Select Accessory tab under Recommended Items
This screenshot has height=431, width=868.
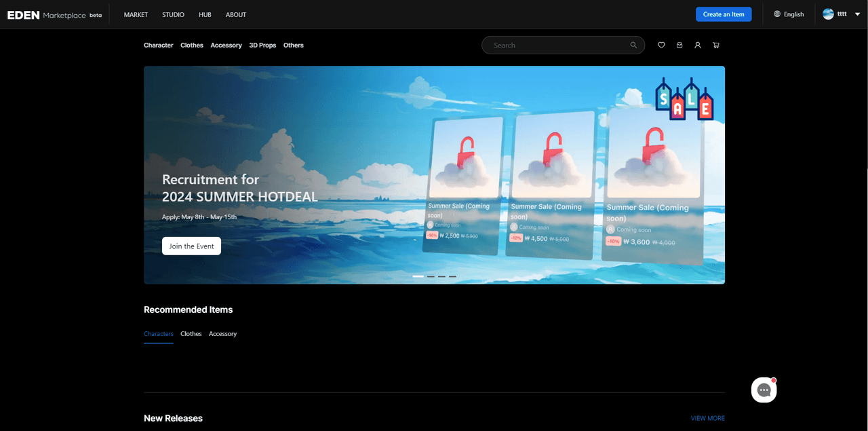[x=222, y=334]
